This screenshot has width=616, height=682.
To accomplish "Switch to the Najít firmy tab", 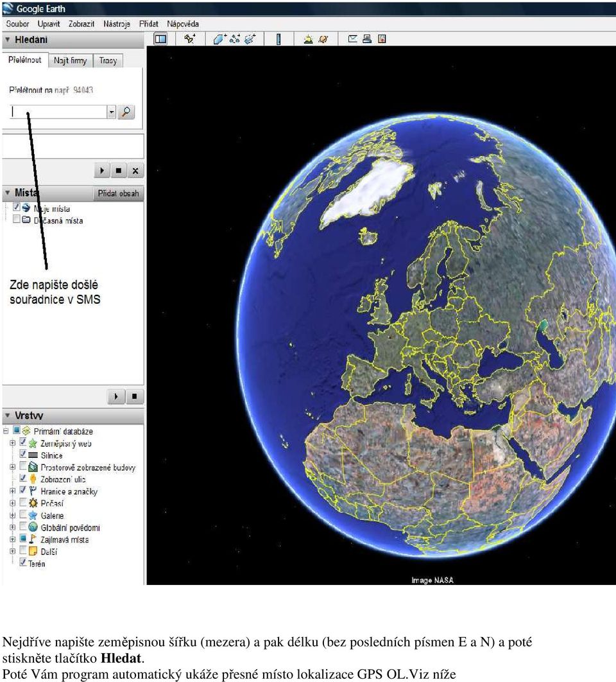I will click(71, 60).
